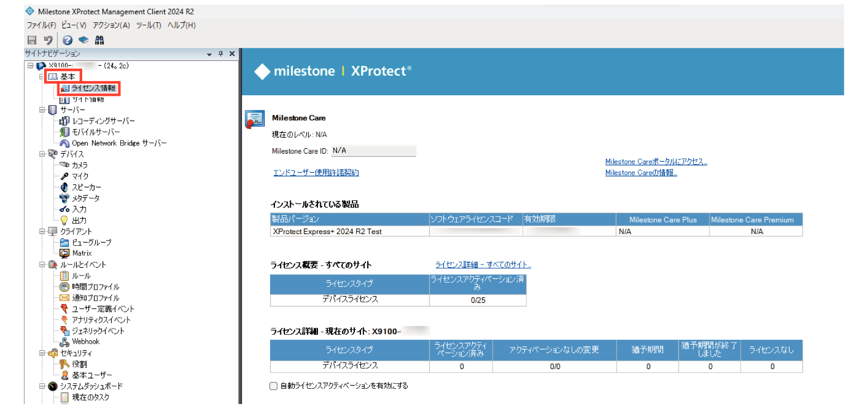The width and height of the screenshot is (868, 410).
Task: Select the 時間プロファイル clock icon
Action: coord(64,286)
